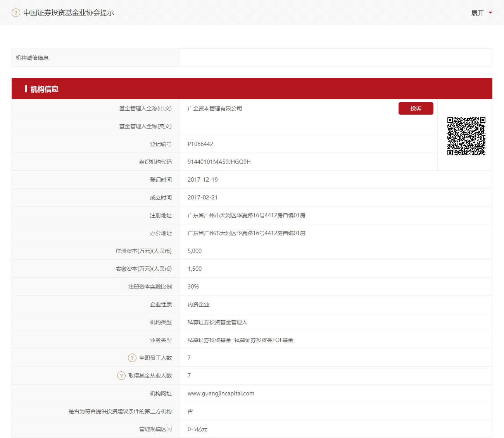
Task: Select establishment date 2017-02-21
Action: (x=203, y=198)
